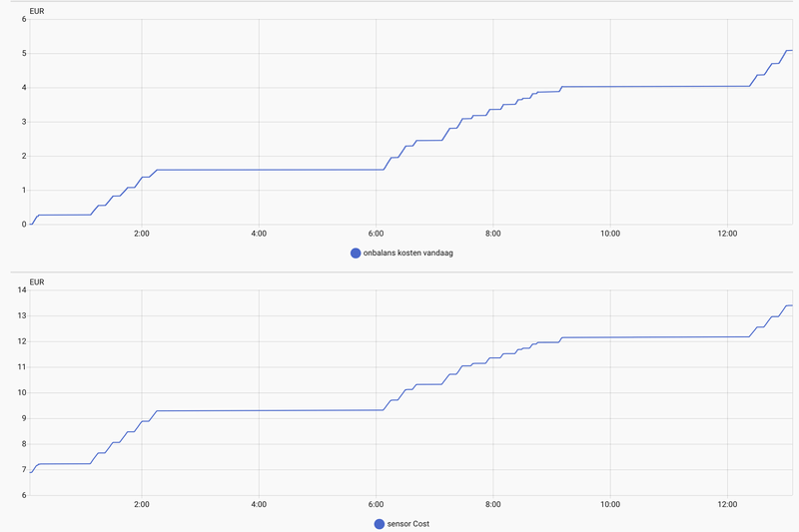799x532 pixels.
Task: Click the EUR unit label on the bottom chart
Action: click(x=37, y=282)
